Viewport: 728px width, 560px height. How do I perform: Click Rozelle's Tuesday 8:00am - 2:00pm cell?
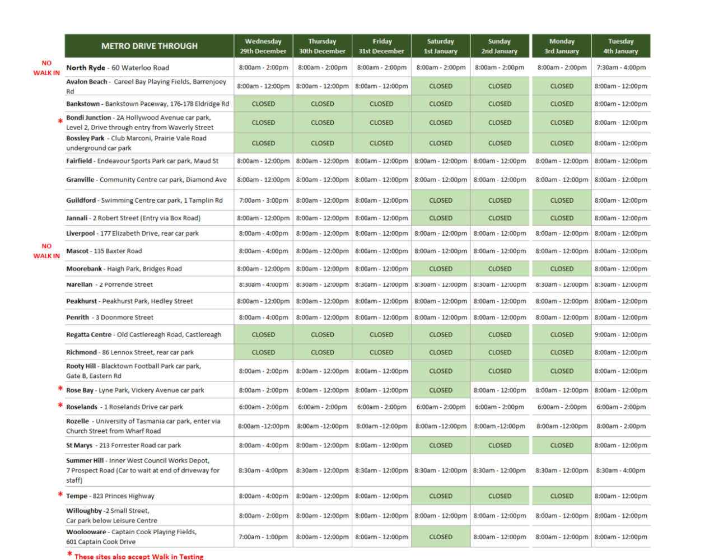[620, 426]
